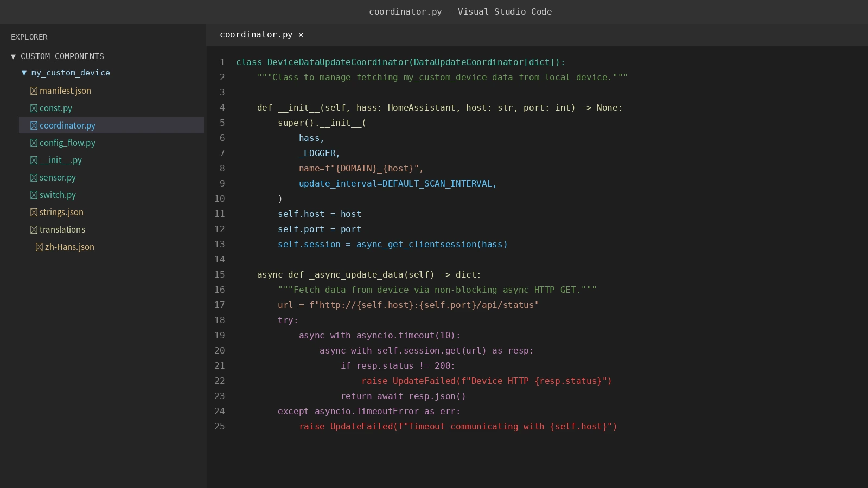Click the EXPLORER panel header

tap(29, 37)
